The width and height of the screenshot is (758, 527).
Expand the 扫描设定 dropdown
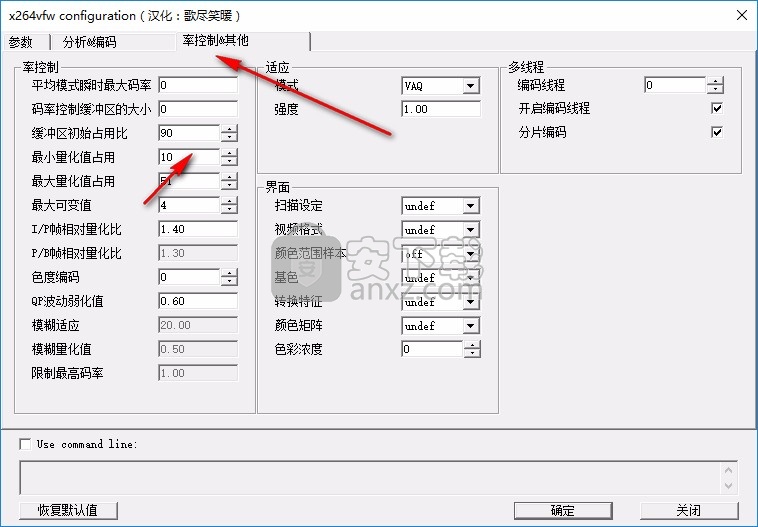471,206
